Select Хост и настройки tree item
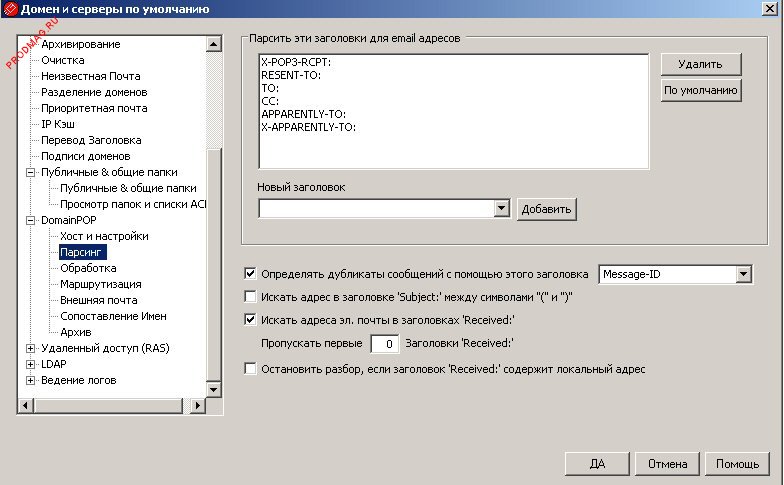784x485 pixels. pyautogui.click(x=104, y=236)
